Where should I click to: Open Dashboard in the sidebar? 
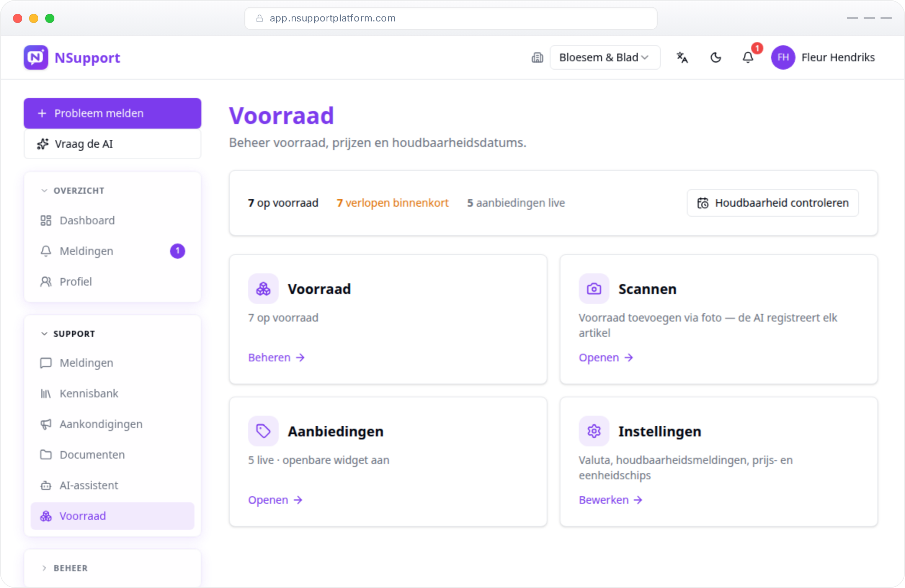113,220
